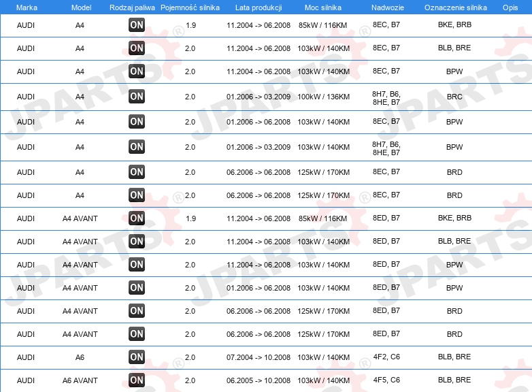
Task: Click AUDI in the BRC row
Action: [x=26, y=97]
